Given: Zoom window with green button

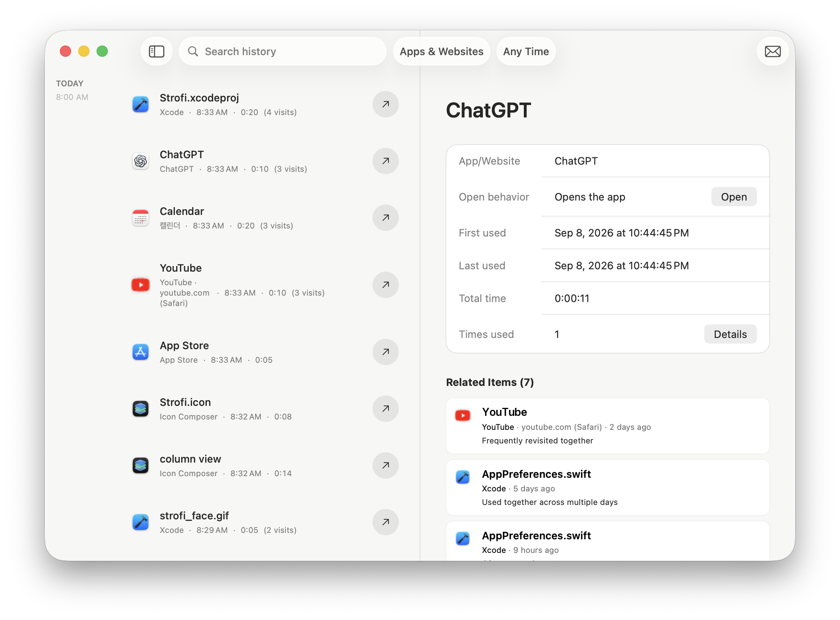Looking at the screenshot, I should coord(102,51).
